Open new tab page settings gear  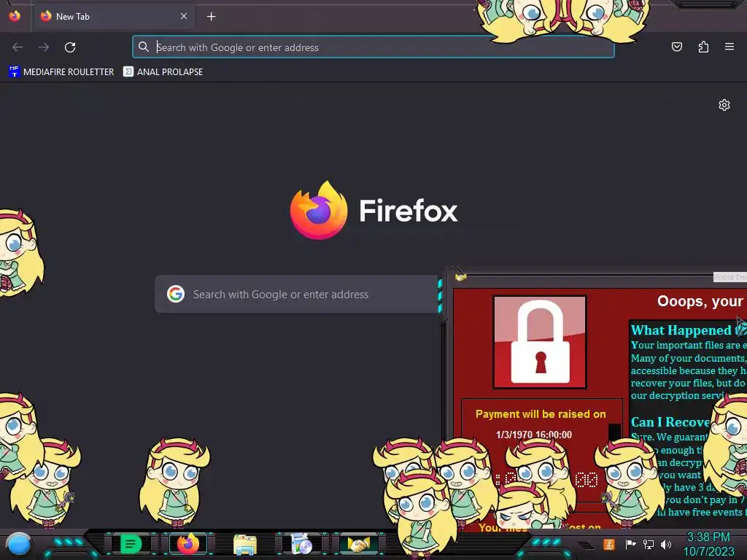pyautogui.click(x=724, y=105)
